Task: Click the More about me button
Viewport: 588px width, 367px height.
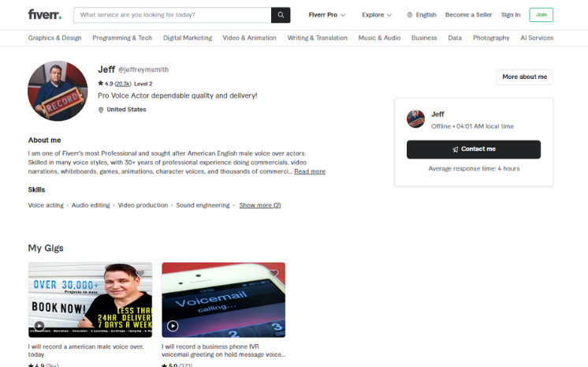Action: (x=525, y=77)
